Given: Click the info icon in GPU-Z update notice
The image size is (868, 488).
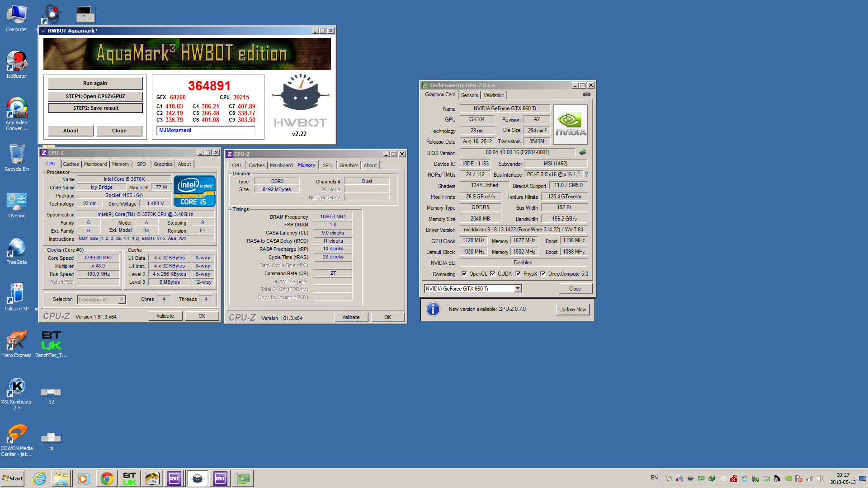Looking at the screenshot, I should 433,310.
